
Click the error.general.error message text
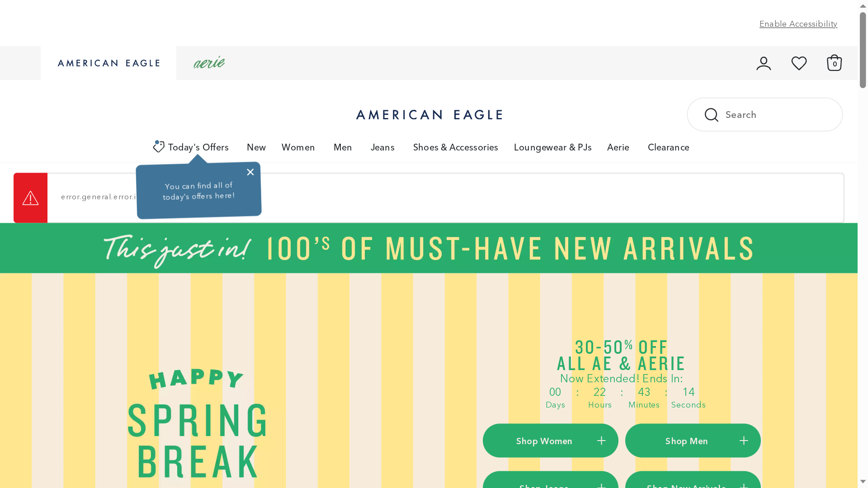[99, 197]
